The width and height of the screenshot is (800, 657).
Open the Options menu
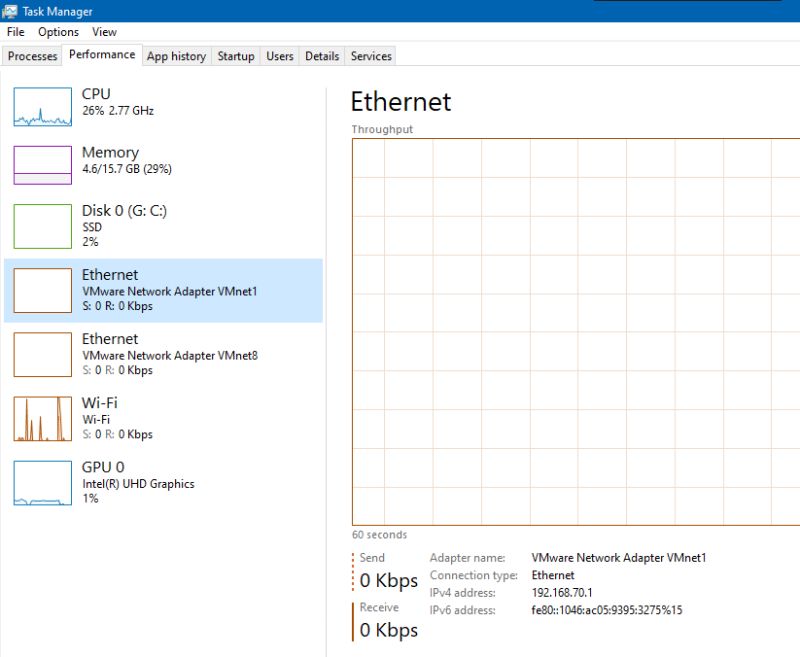(57, 32)
